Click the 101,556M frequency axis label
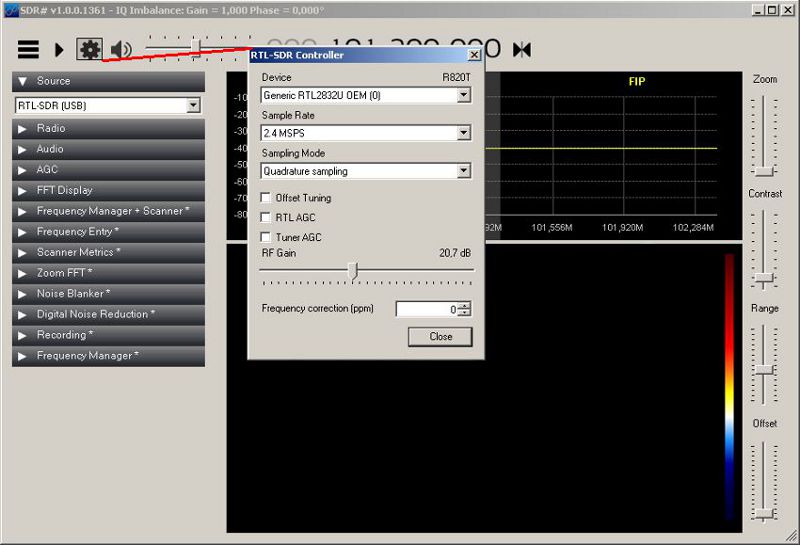The height and width of the screenshot is (545, 800). [x=552, y=228]
